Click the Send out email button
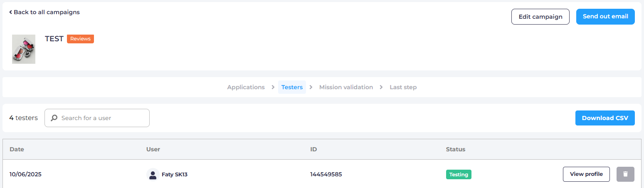This screenshot has height=188, width=644. pyautogui.click(x=605, y=17)
